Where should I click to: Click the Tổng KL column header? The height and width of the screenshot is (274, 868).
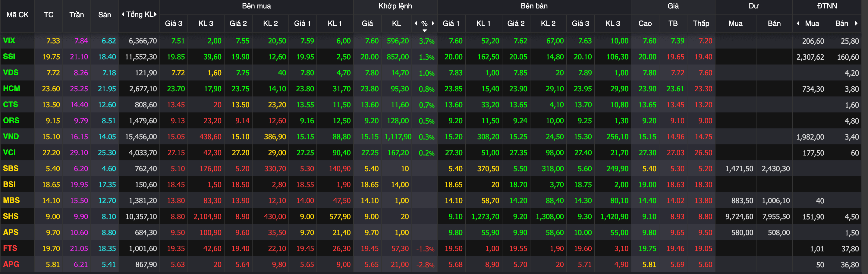pyautogui.click(x=140, y=14)
